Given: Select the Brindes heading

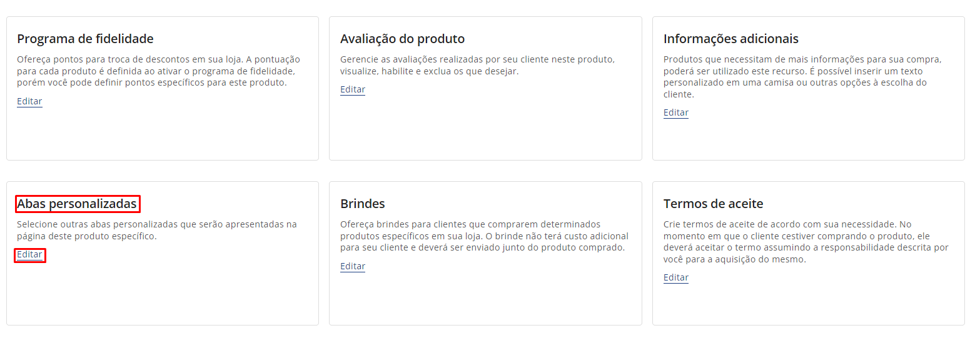Looking at the screenshot, I should click(x=363, y=204).
